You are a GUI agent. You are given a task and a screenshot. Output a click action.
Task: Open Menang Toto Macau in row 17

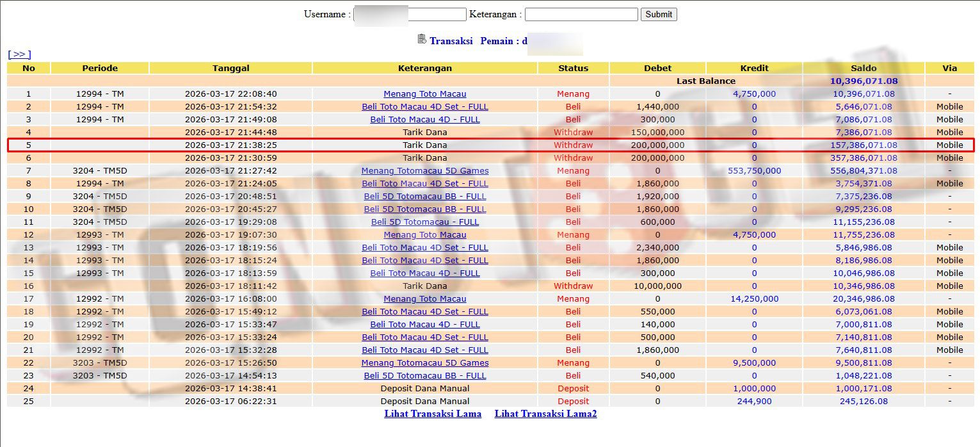pyautogui.click(x=425, y=299)
